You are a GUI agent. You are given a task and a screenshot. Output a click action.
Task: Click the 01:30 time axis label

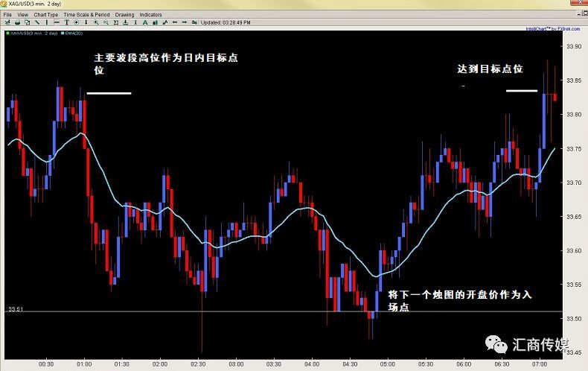click(122, 364)
